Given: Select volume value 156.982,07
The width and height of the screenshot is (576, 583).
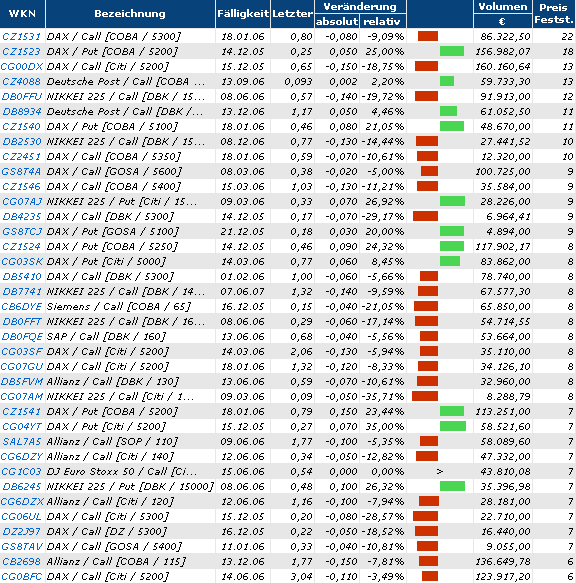Looking at the screenshot, I should [x=503, y=51].
